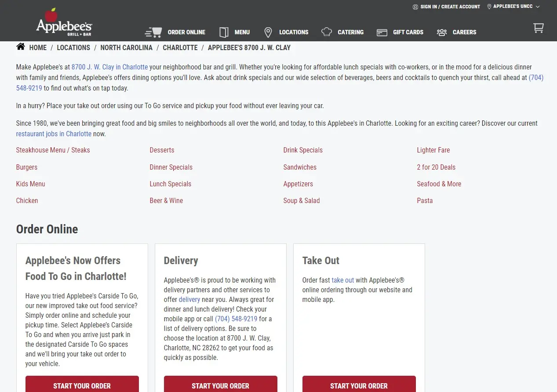Open the NORTH CAROLINA breadcrumb link
The width and height of the screenshot is (557, 392).
pos(126,47)
